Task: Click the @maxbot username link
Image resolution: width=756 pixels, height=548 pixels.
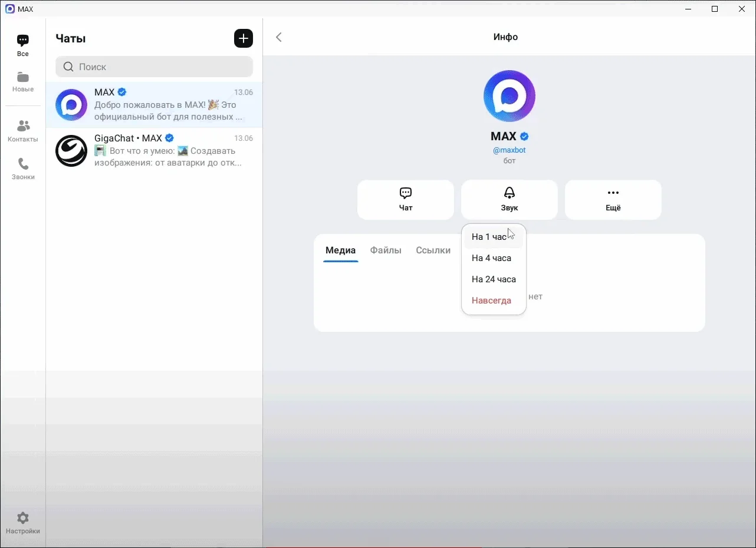Action: click(x=509, y=150)
